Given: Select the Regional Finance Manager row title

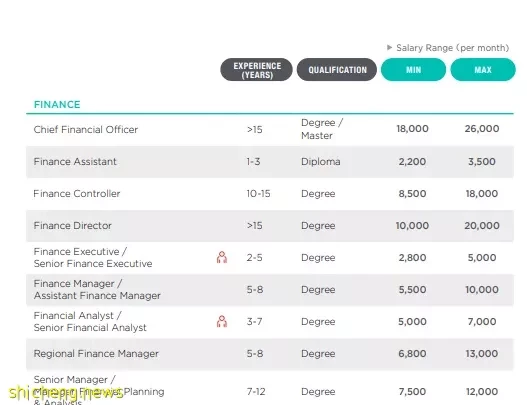Looking at the screenshot, I should click(96, 354).
